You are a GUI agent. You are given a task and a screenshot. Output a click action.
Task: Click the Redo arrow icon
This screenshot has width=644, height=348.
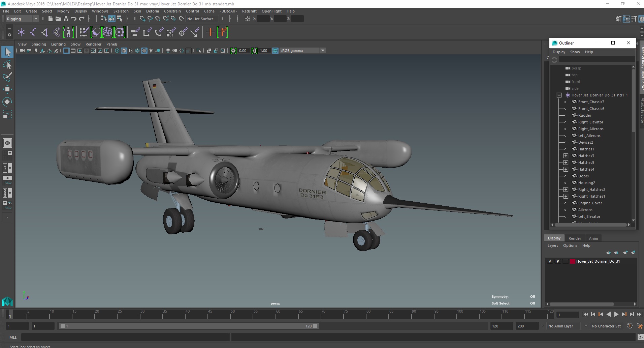tap(82, 19)
